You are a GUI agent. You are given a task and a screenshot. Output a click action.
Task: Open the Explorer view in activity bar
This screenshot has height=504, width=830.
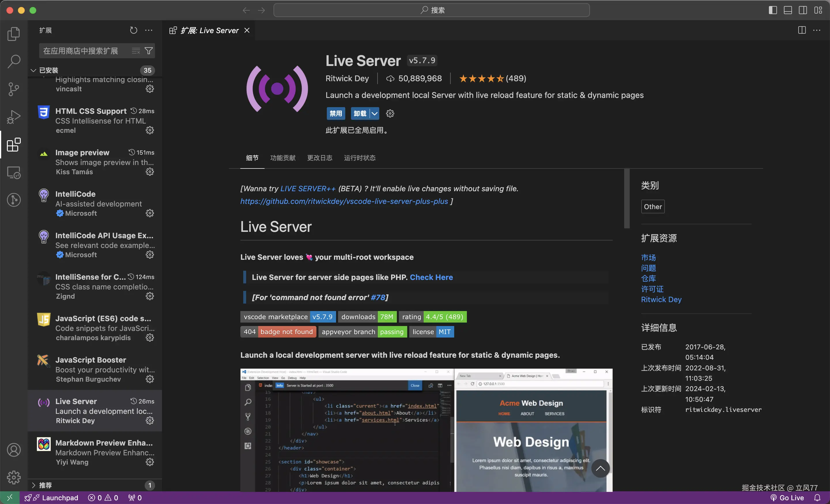(14, 34)
